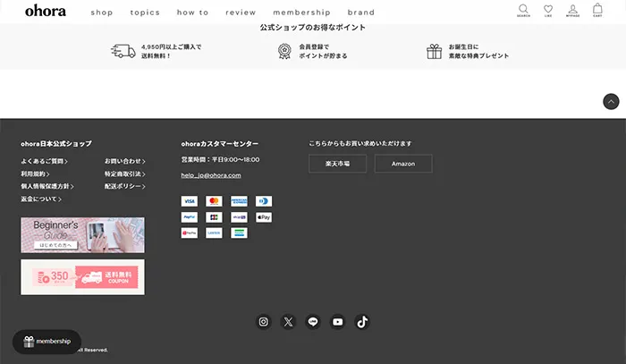Click the birthday gift box icon
The width and height of the screenshot is (626, 364).
(434, 52)
